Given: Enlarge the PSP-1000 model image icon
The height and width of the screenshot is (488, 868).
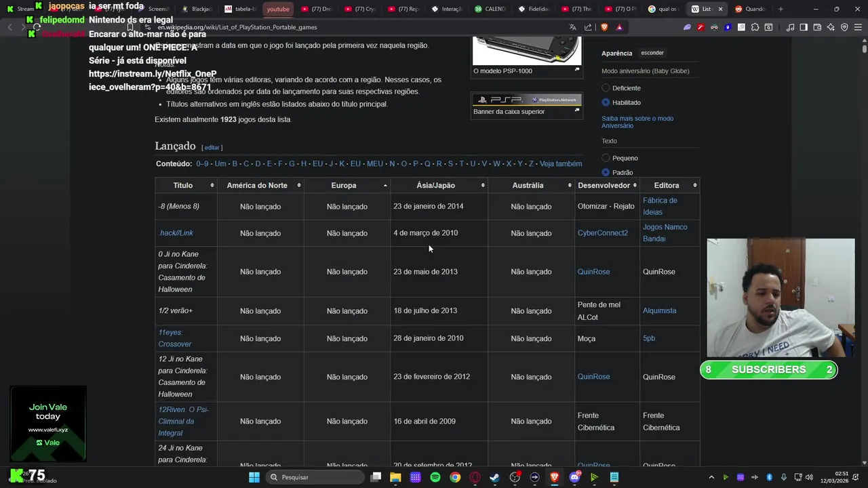Looking at the screenshot, I should pos(577,69).
